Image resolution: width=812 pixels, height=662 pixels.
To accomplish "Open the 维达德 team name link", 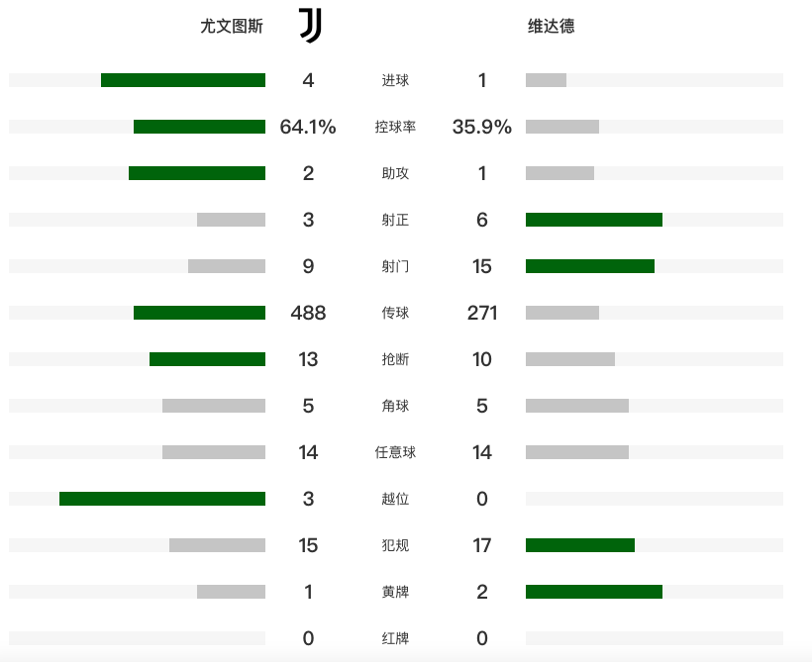I will point(551,26).
